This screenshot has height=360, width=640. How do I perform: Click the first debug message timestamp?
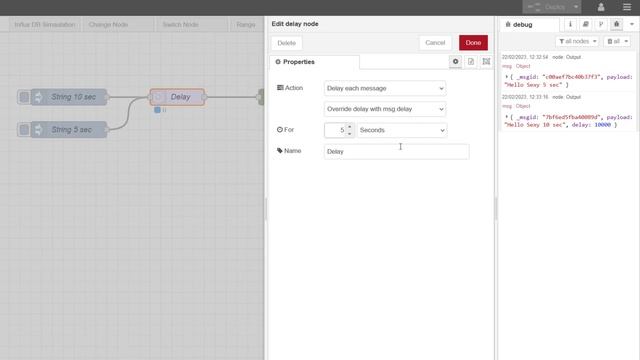[x=525, y=57]
